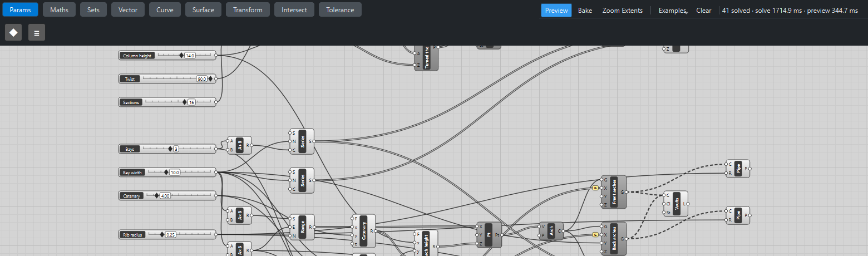The image size is (868, 256).
Task: Click the Bay width slider output port
Action: point(216,172)
